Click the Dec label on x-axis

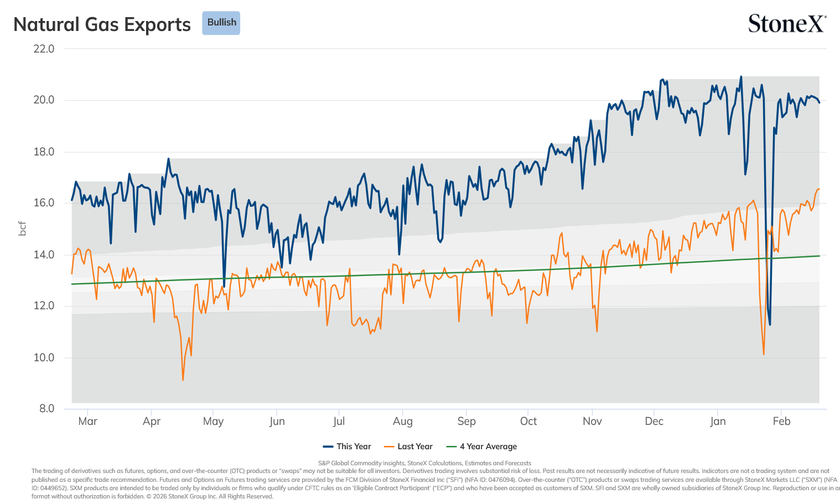pyautogui.click(x=654, y=421)
